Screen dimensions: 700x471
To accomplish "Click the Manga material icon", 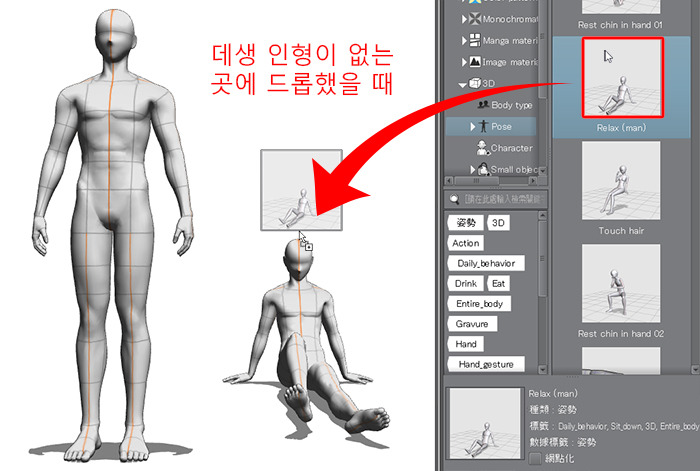I will click(475, 40).
